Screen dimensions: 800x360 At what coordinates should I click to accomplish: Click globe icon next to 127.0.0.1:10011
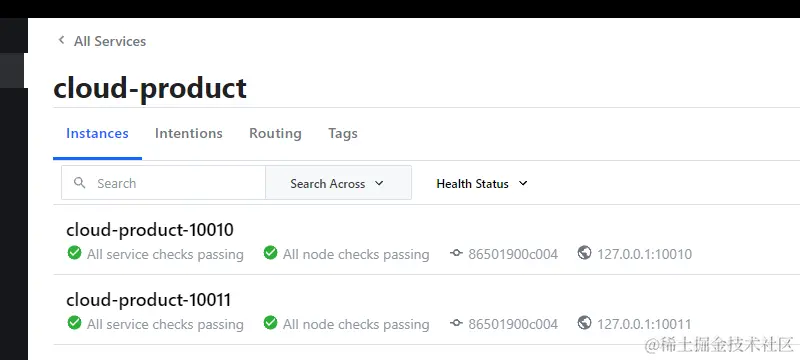point(585,322)
